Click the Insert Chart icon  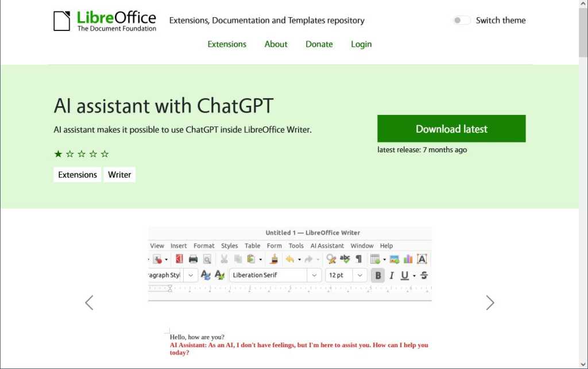[408, 259]
